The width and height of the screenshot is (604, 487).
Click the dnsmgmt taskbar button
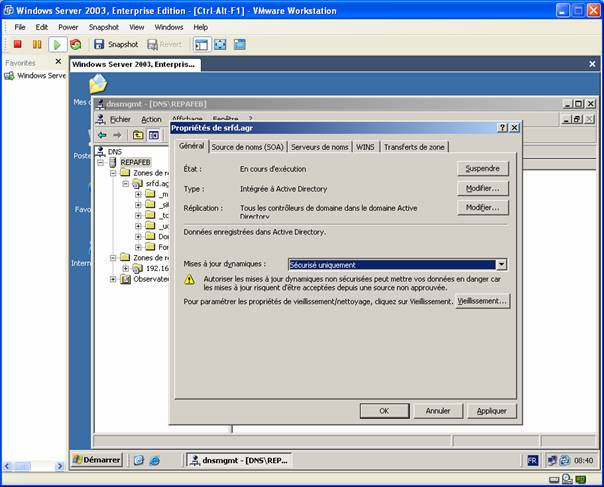(x=239, y=460)
